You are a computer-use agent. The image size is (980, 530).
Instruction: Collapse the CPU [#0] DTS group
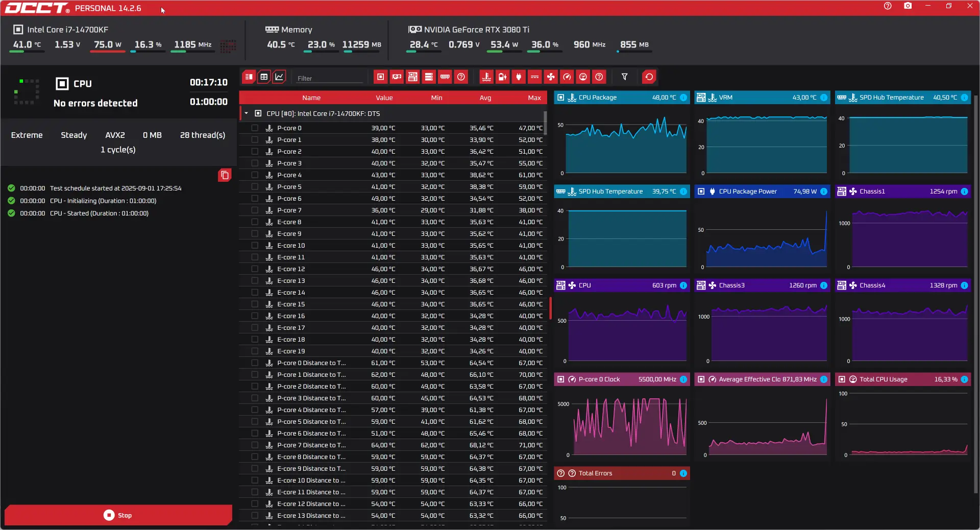click(x=246, y=113)
